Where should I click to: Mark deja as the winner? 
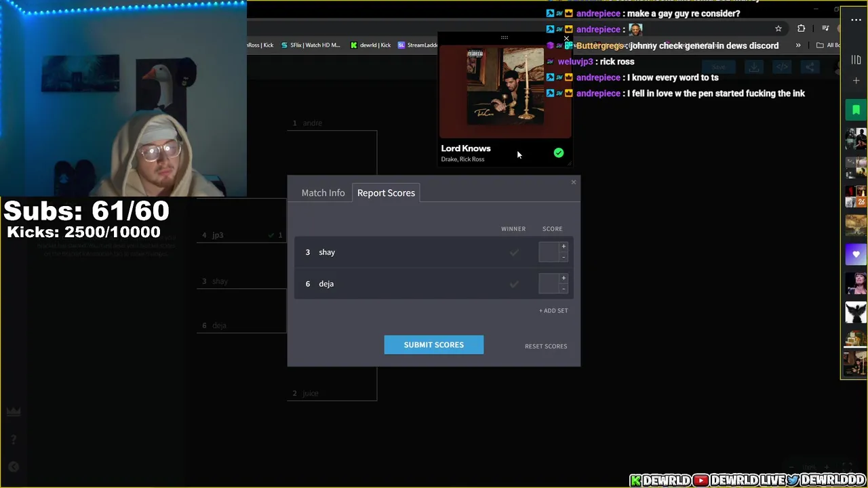click(x=514, y=284)
